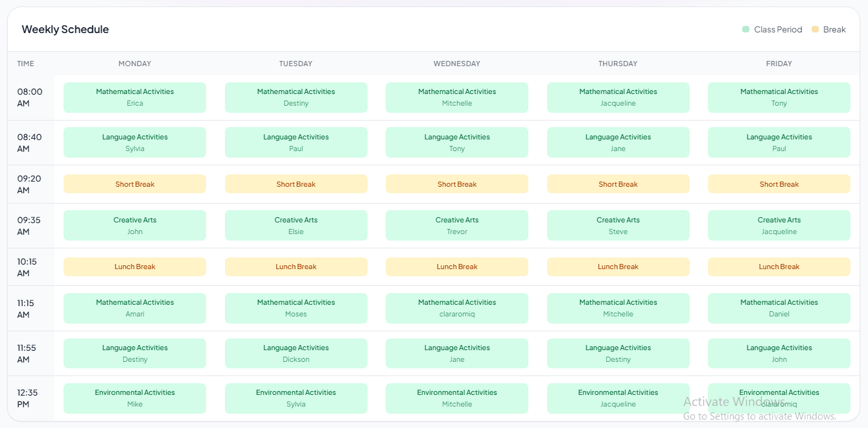868x428 pixels.
Task: Open Monday Environmental Activities with Mike
Action: 135,398
